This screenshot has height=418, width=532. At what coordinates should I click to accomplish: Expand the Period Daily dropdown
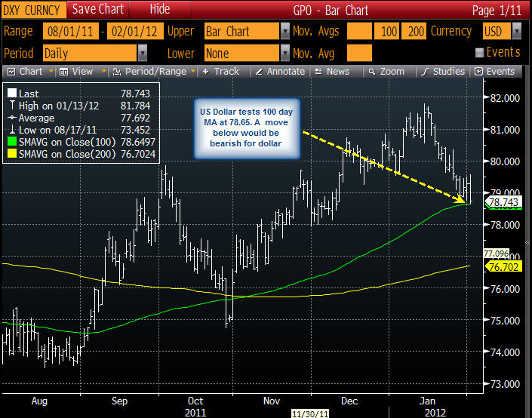click(x=143, y=54)
